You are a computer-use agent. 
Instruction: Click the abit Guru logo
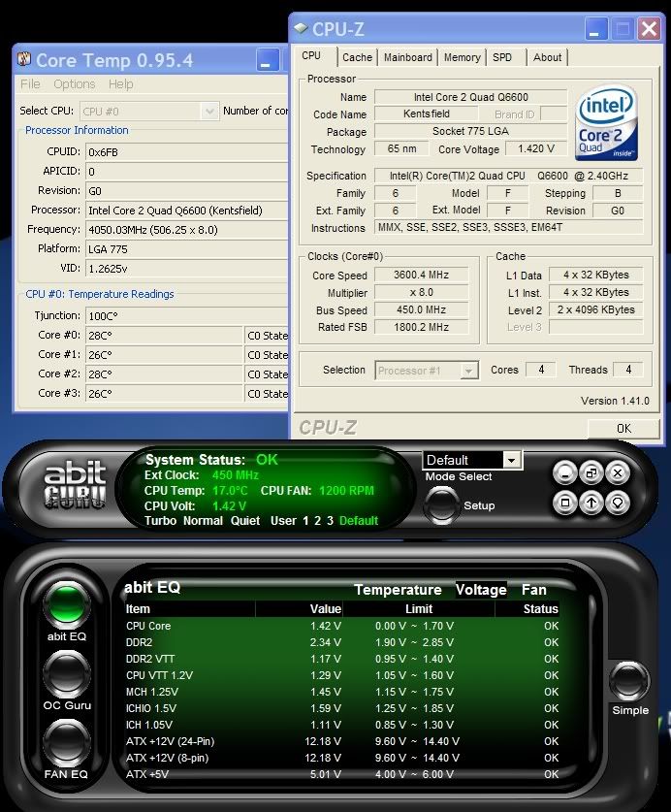tap(76, 485)
